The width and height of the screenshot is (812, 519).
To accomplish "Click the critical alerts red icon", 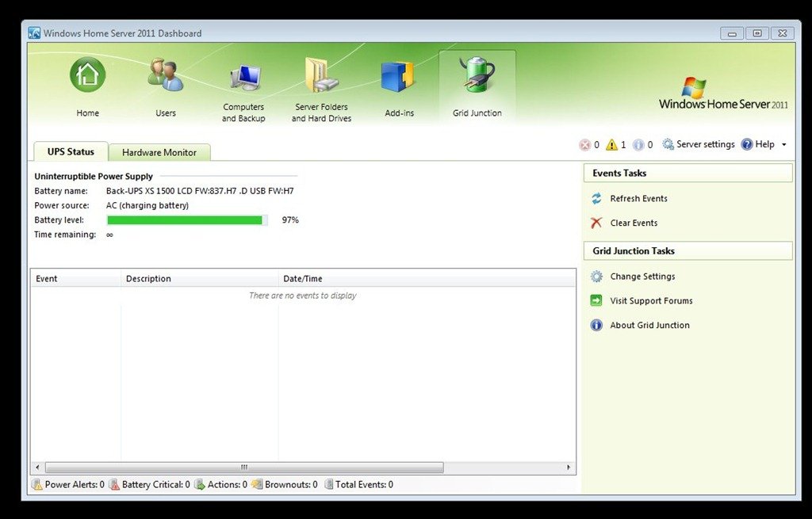I will (584, 145).
